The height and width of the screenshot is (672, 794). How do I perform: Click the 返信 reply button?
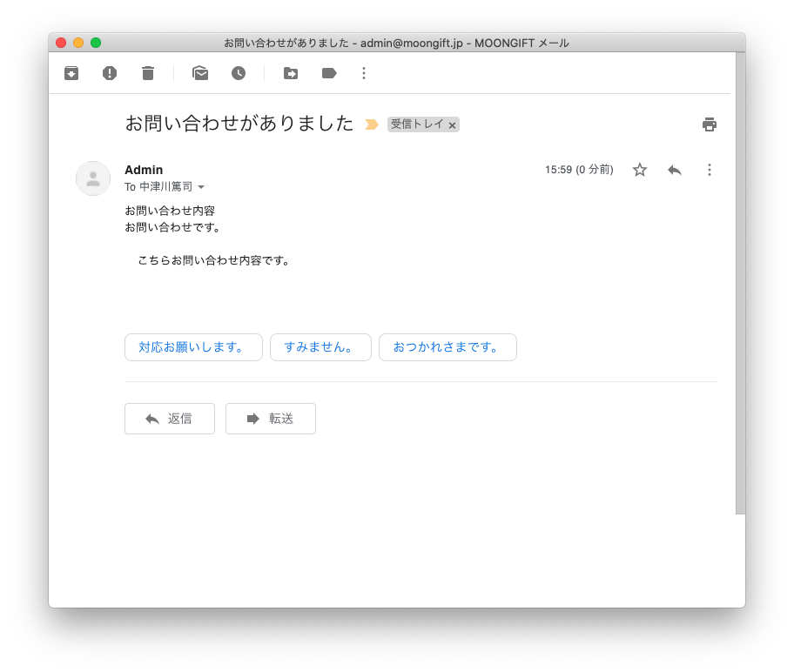pyautogui.click(x=170, y=419)
